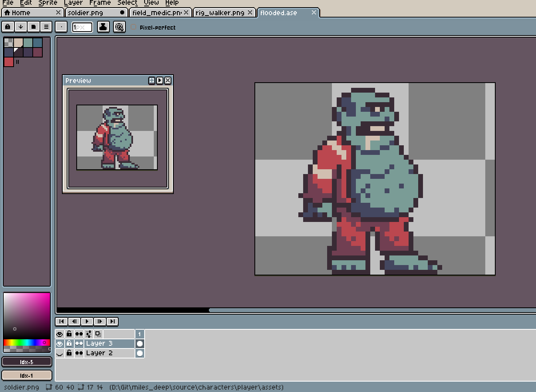536x392 pixels.
Task: Pick the red palette swatch
Action: pos(9,61)
